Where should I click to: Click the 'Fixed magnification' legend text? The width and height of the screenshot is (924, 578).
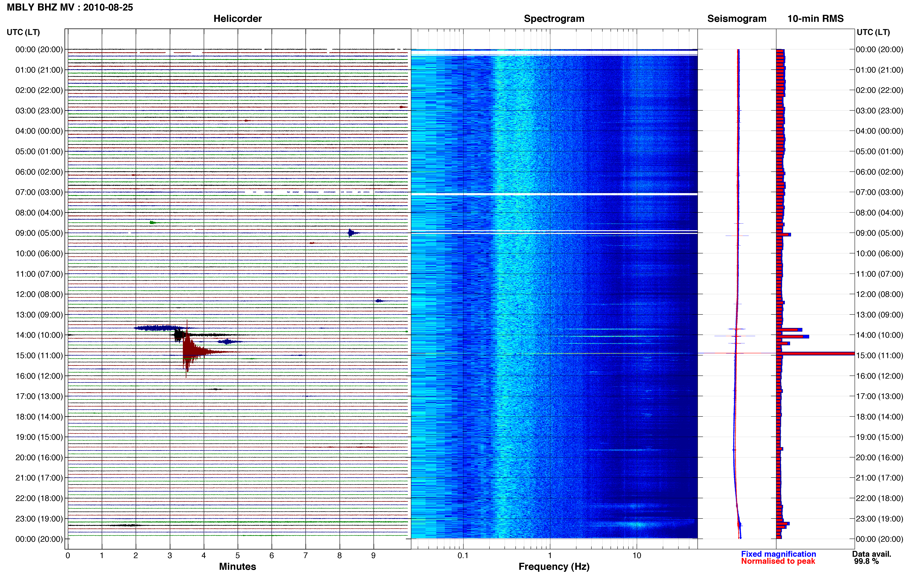pos(778,554)
